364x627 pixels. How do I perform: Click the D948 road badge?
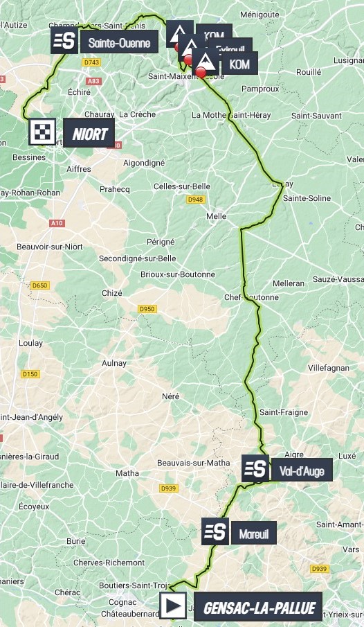195,199
